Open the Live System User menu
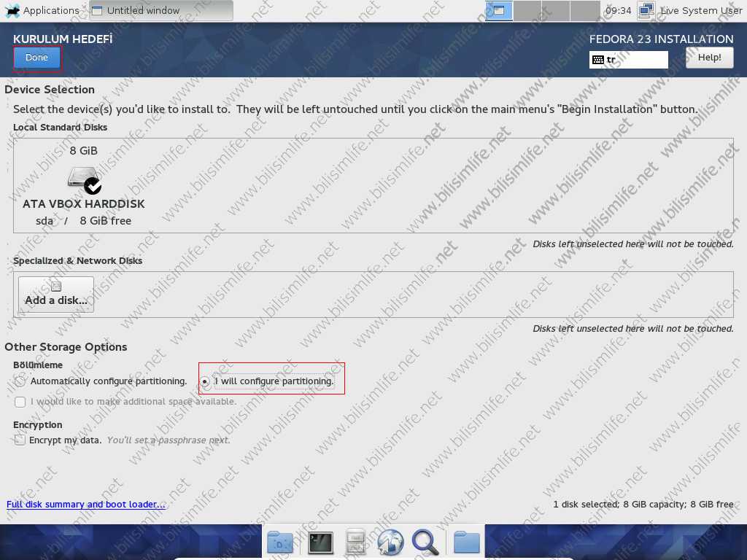The image size is (747, 560). (x=701, y=10)
